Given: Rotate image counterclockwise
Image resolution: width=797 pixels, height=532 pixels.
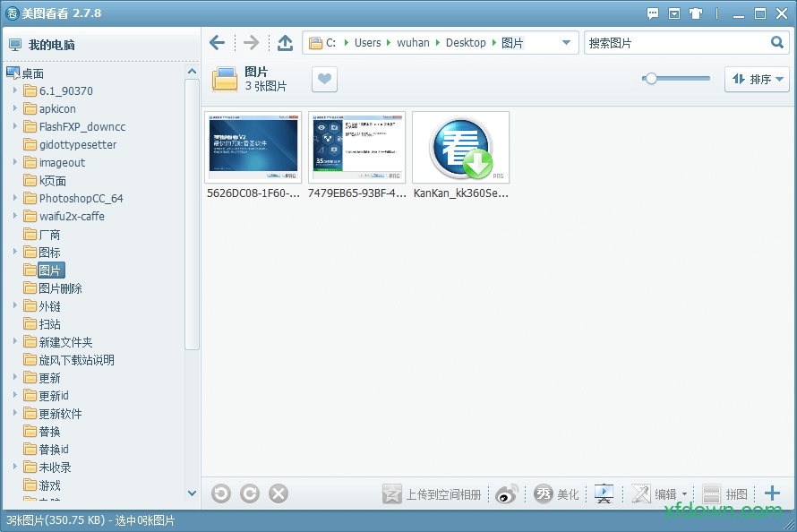Looking at the screenshot, I should (220, 493).
